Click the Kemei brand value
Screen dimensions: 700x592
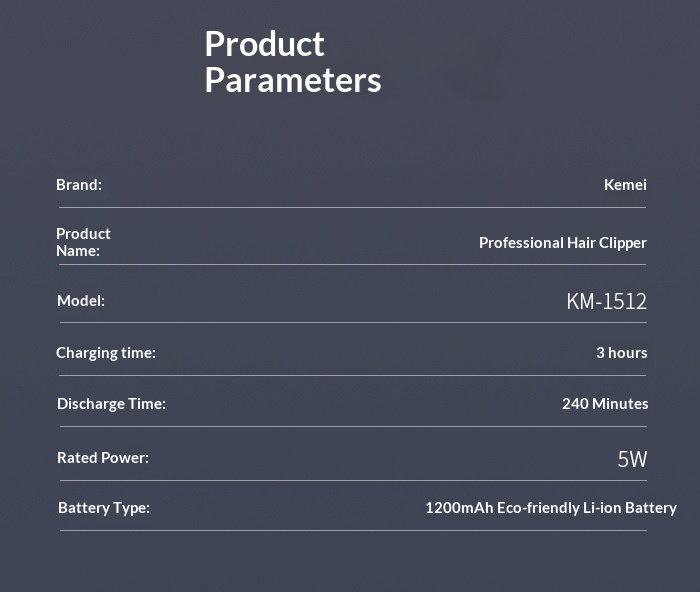(x=625, y=185)
